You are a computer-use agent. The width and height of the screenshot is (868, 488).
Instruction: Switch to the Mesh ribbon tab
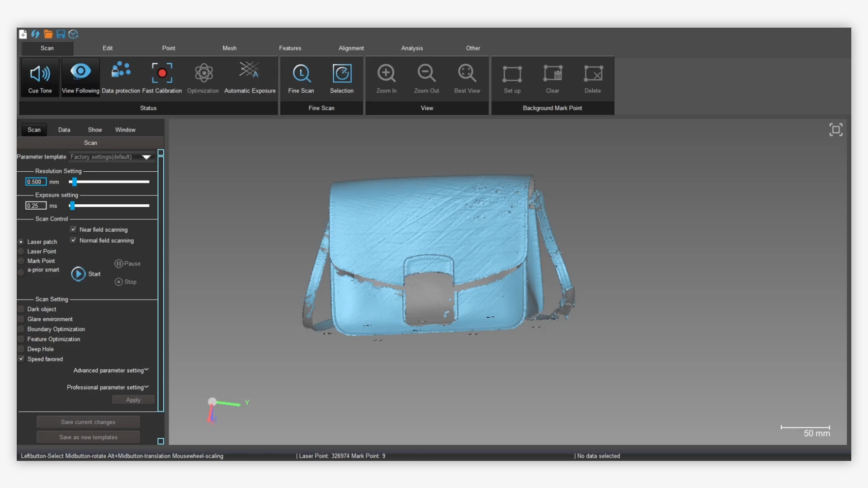tap(229, 48)
